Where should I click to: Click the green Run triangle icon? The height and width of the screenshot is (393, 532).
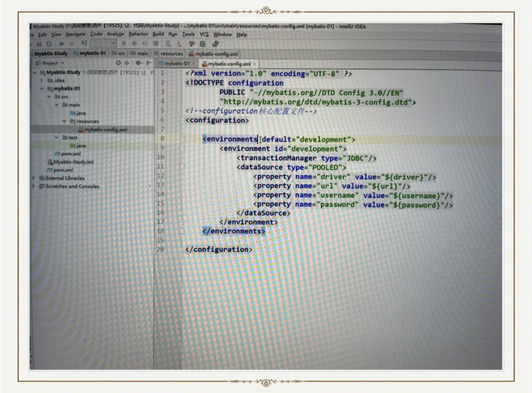124,43
